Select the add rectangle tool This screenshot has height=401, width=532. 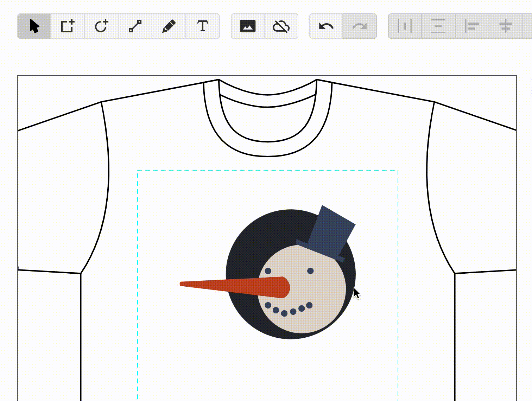click(68, 26)
